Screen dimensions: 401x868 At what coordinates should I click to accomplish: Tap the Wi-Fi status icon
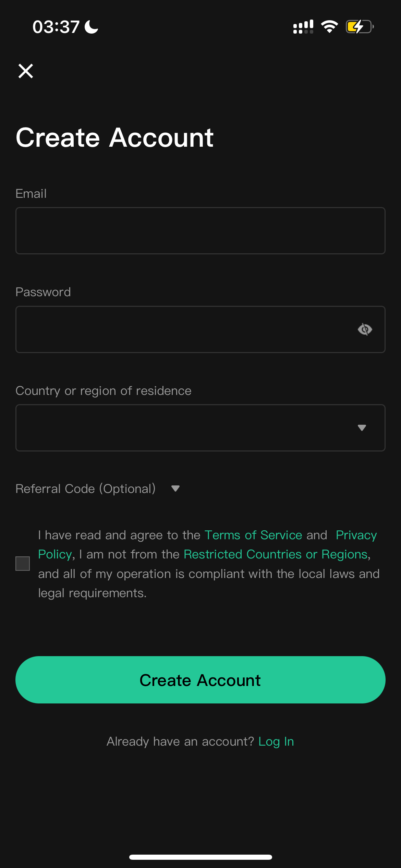329,27
